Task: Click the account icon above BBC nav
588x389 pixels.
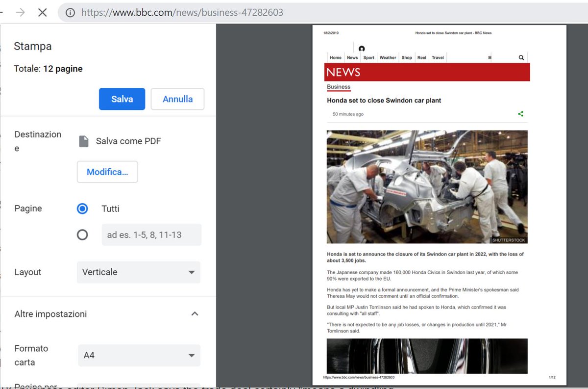Action: (362, 49)
